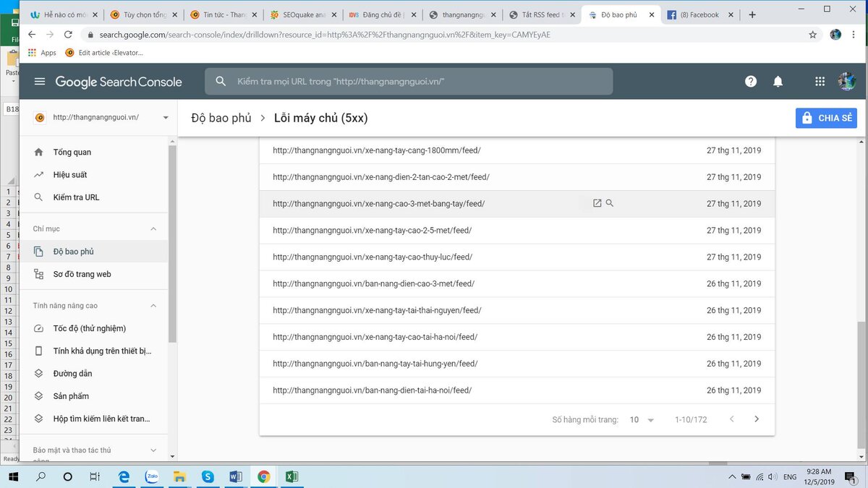Change rows per page dropdown
The image size is (868, 488).
pos(641,419)
